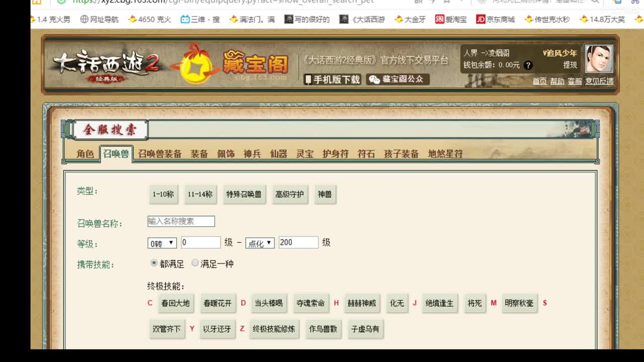Image resolution: width=644 pixels, height=362 pixels.
Task: Click the user avatar portrait
Action: 599,59
